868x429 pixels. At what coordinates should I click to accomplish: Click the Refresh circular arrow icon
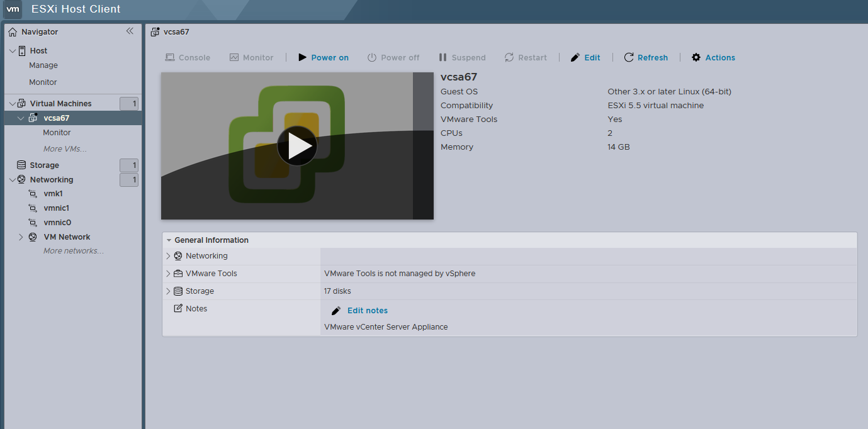coord(629,57)
